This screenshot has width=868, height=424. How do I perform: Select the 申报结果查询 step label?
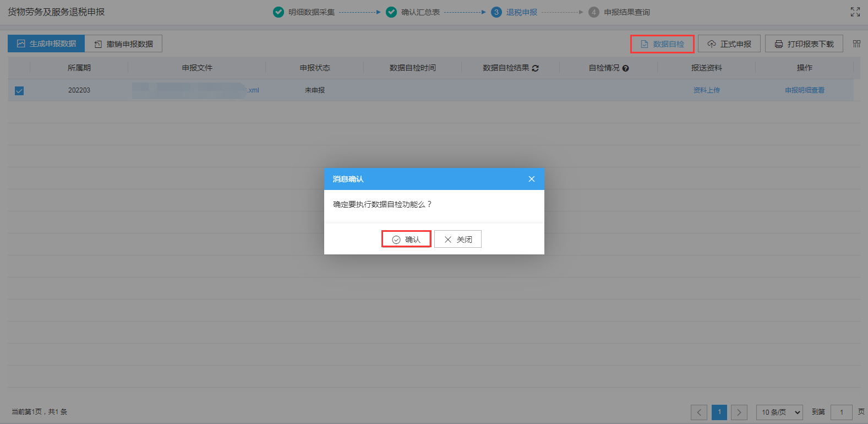click(x=627, y=12)
